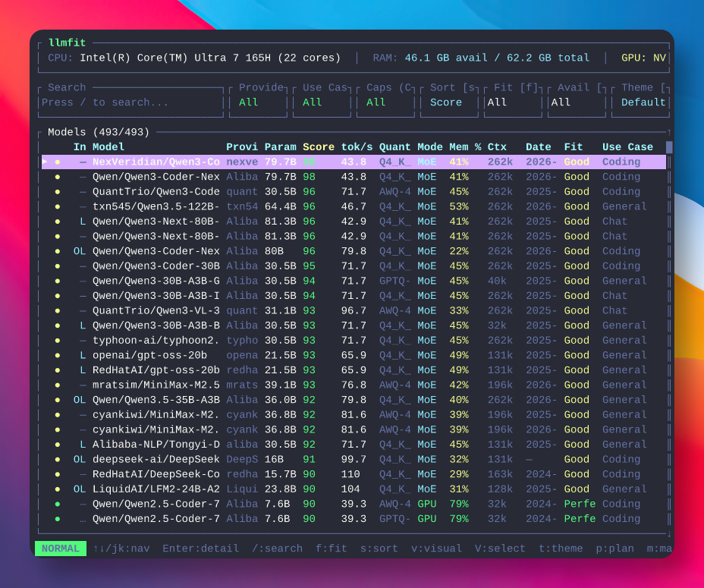Click the p:plan hint in status bar
This screenshot has width=704, height=588.
pyautogui.click(x=614, y=549)
